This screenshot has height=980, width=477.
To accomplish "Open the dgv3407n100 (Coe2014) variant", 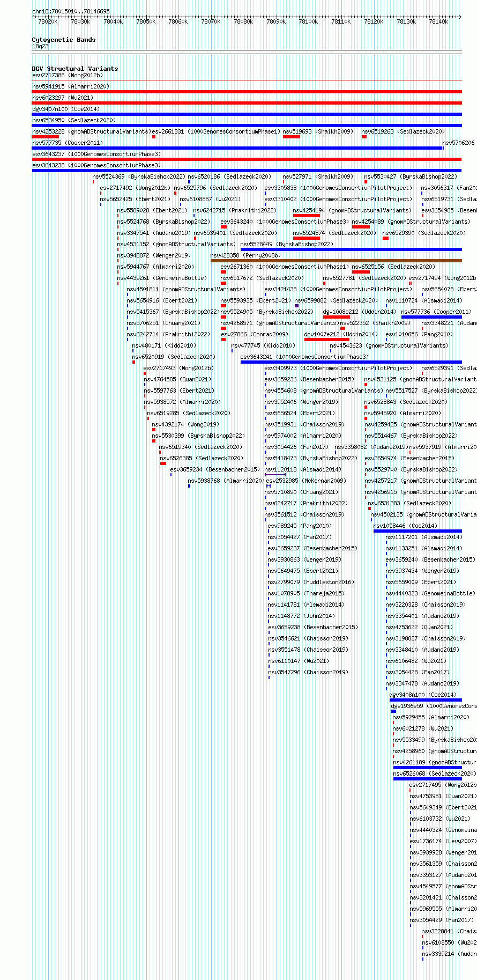I will pyautogui.click(x=65, y=109).
